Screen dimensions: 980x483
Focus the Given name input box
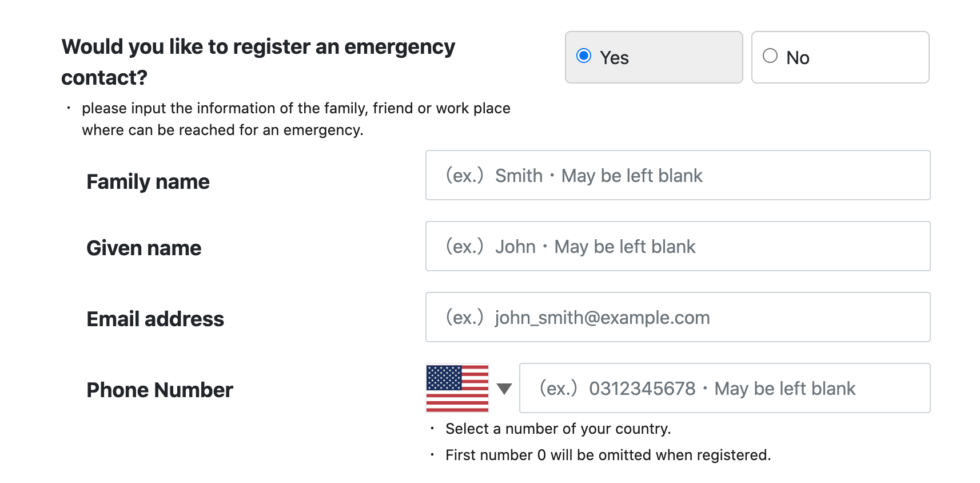[x=678, y=246]
